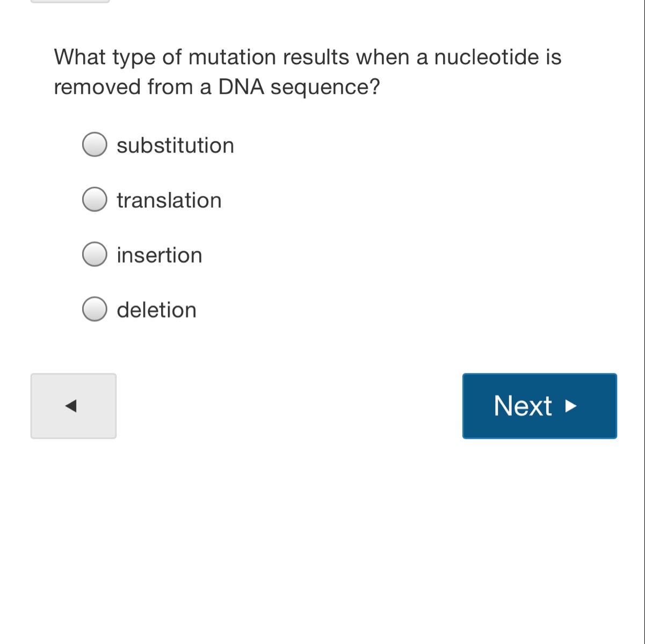Click the "deletion" answer label text

coord(156,310)
